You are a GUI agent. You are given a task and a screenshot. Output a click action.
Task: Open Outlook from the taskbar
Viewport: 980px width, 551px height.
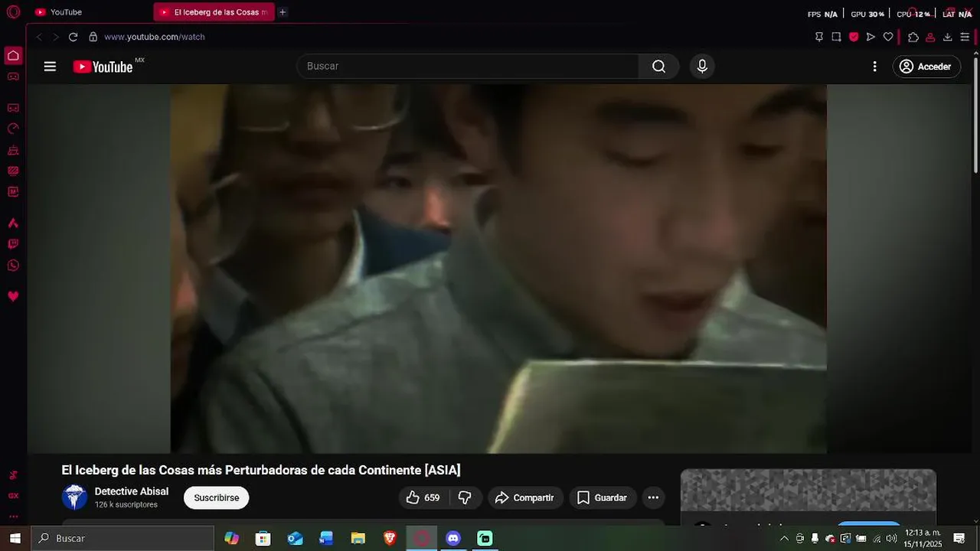click(296, 538)
